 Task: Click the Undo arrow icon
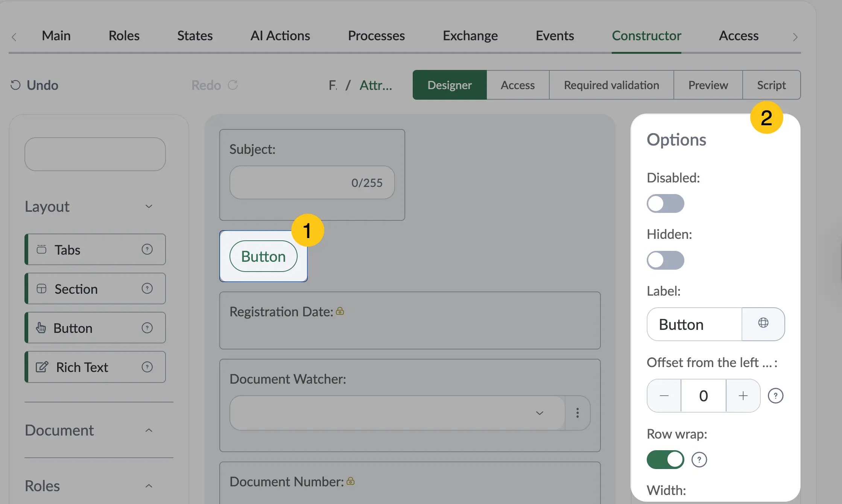click(x=15, y=85)
